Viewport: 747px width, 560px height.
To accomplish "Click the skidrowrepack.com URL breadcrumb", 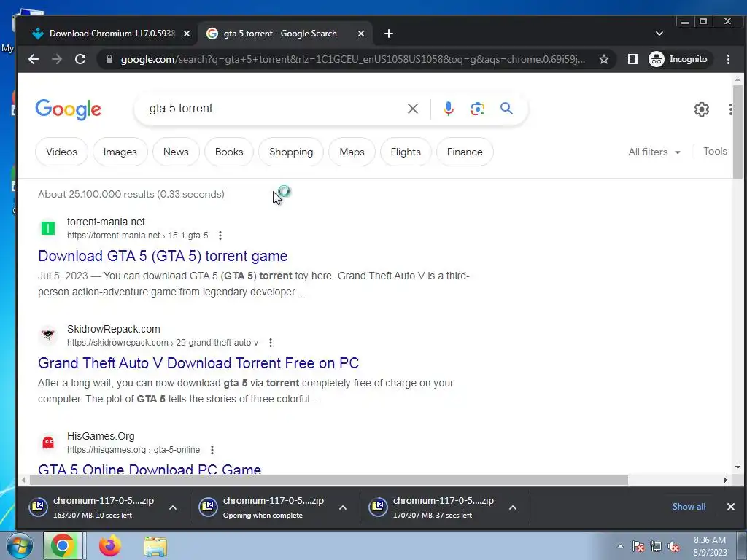I will click(x=163, y=343).
